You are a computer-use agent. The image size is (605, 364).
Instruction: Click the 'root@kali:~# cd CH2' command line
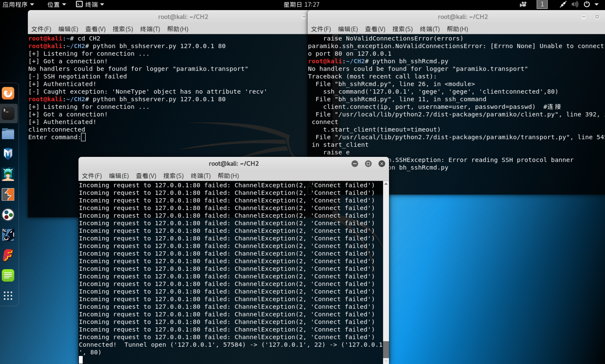pos(64,38)
